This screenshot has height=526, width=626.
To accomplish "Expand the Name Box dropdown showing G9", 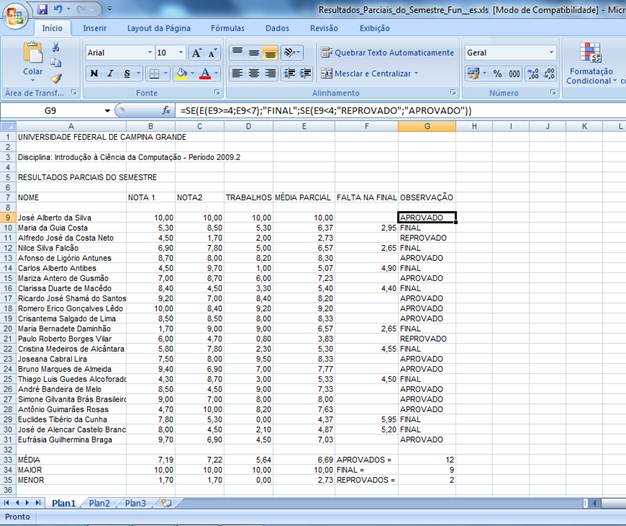I will point(107,110).
